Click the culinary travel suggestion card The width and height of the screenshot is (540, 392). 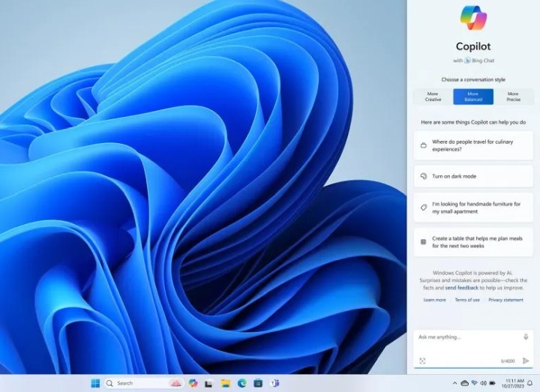(473, 145)
